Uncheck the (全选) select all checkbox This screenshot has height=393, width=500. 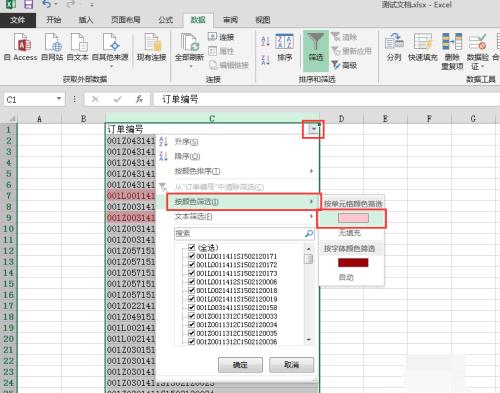pos(191,247)
